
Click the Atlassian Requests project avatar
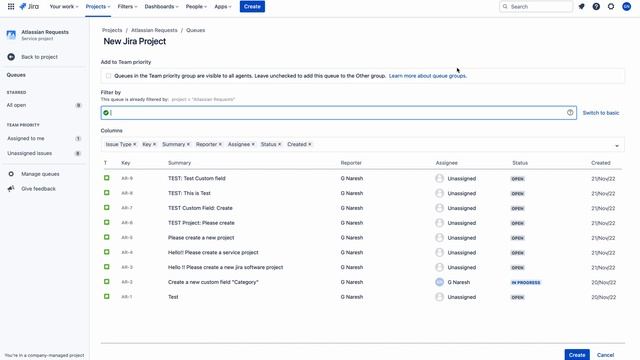click(x=11, y=35)
